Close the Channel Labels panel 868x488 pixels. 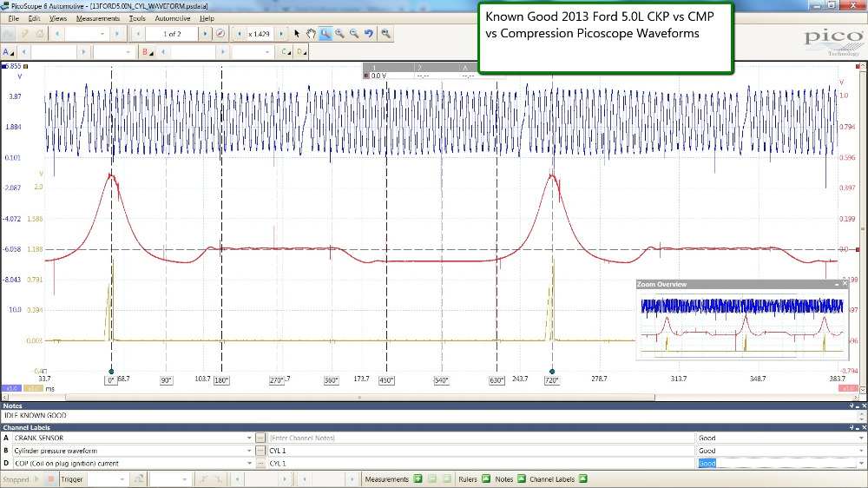[864, 427]
